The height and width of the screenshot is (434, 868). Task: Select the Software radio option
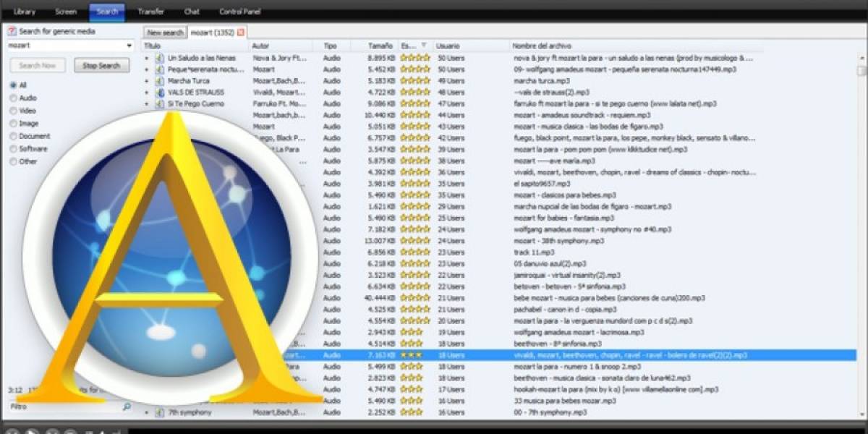point(13,149)
